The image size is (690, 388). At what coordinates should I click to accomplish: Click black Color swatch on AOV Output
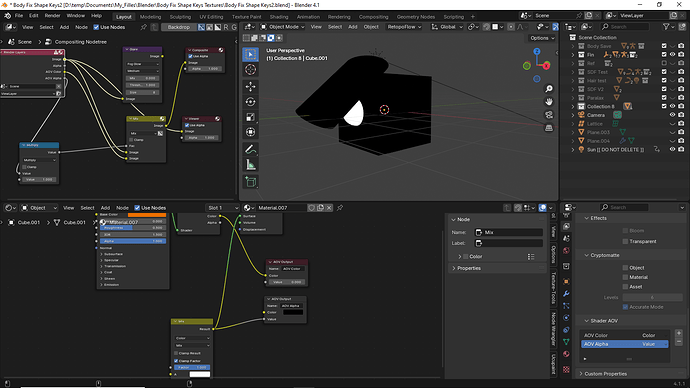pyautogui.click(x=293, y=312)
